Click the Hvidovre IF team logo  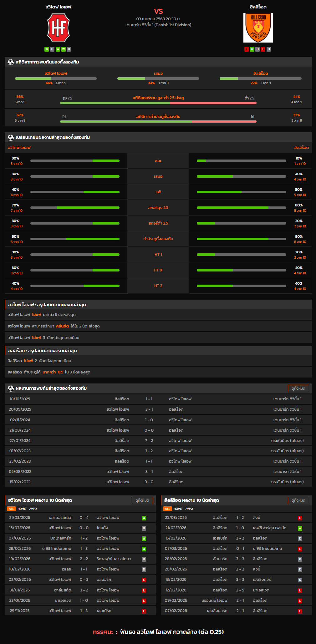point(58,28)
